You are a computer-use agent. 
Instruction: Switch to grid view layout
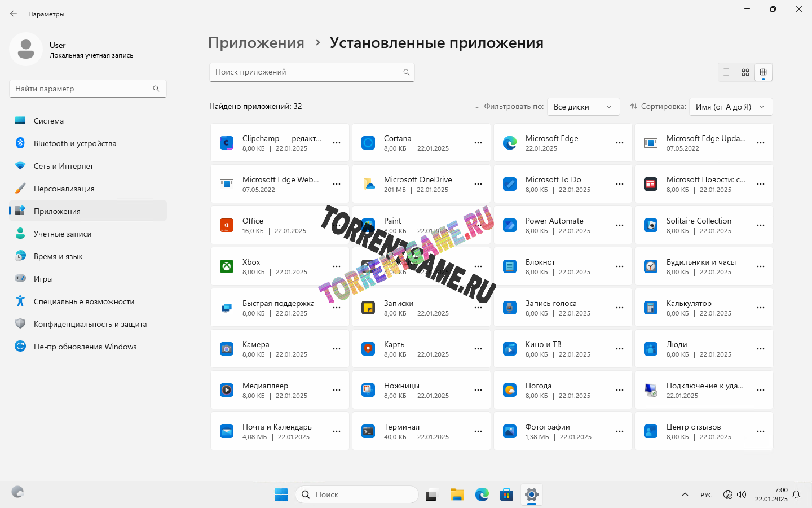(745, 72)
